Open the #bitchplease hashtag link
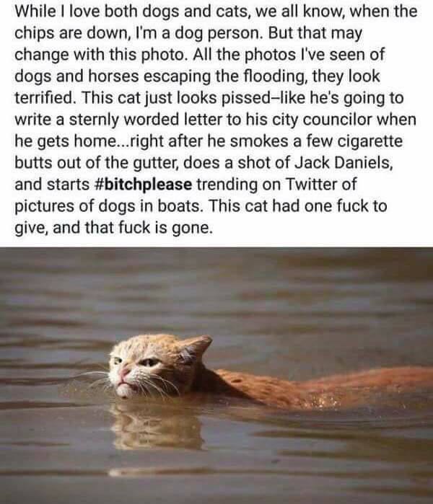The height and width of the screenshot is (504, 433). [x=144, y=185]
